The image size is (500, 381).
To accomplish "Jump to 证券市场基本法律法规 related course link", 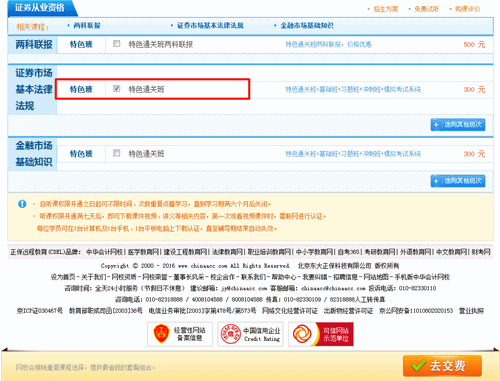I will pos(210,25).
